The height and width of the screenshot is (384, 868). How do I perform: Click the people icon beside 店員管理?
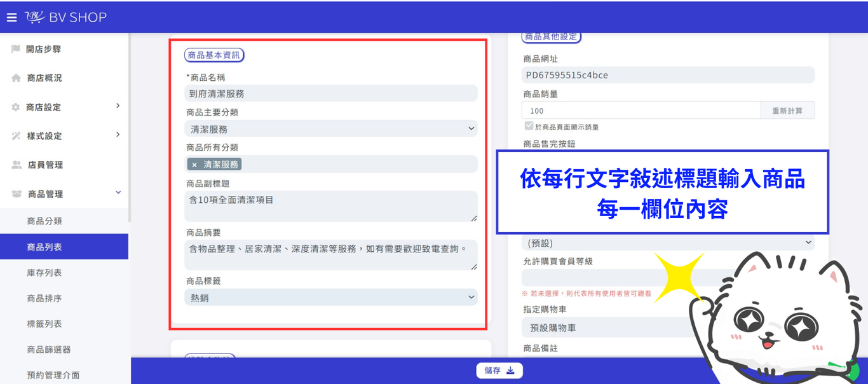click(17, 165)
